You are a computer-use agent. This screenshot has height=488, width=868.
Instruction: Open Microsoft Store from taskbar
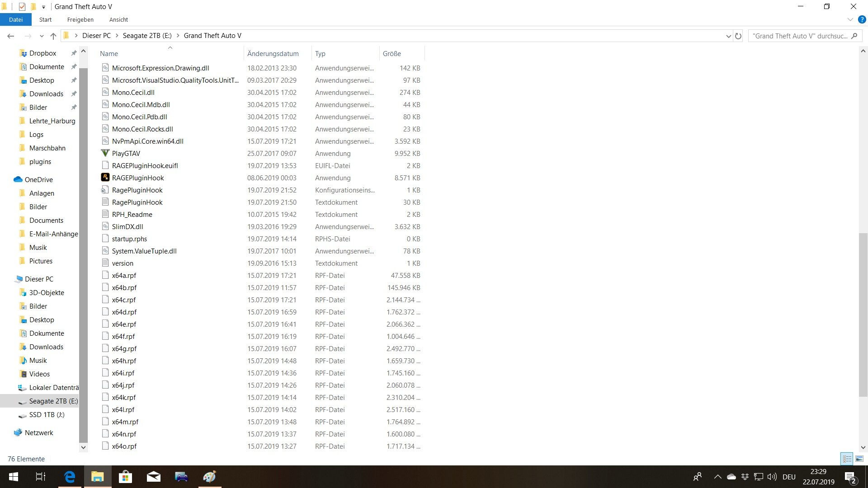[x=125, y=477]
